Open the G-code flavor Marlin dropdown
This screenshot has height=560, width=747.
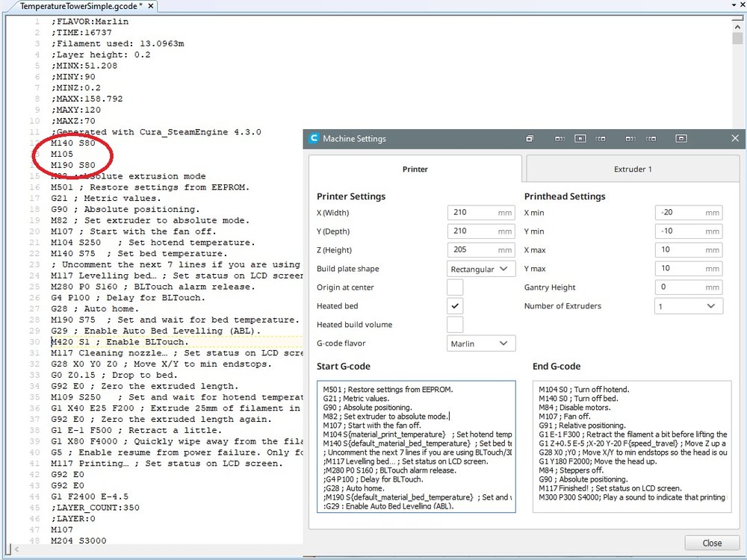tap(481, 343)
